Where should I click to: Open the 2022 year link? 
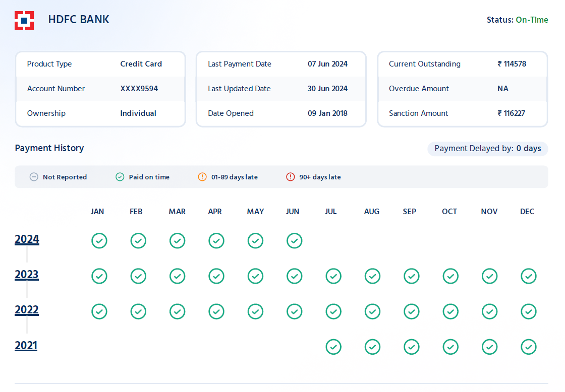(x=27, y=310)
